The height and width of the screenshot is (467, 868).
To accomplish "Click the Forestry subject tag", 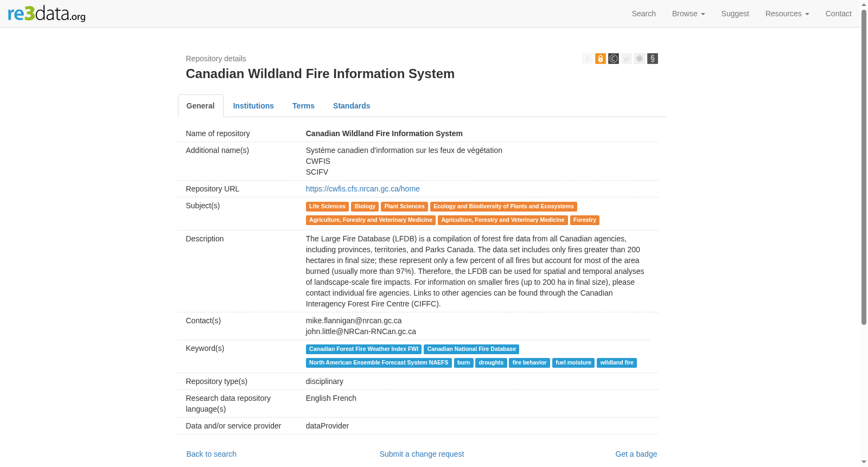I will click(x=585, y=220).
